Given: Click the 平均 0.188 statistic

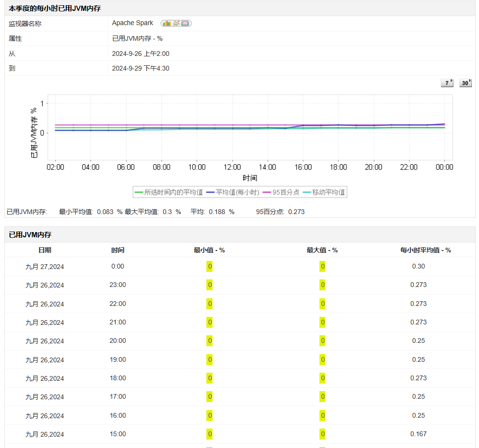Looking at the screenshot, I should tap(213, 212).
